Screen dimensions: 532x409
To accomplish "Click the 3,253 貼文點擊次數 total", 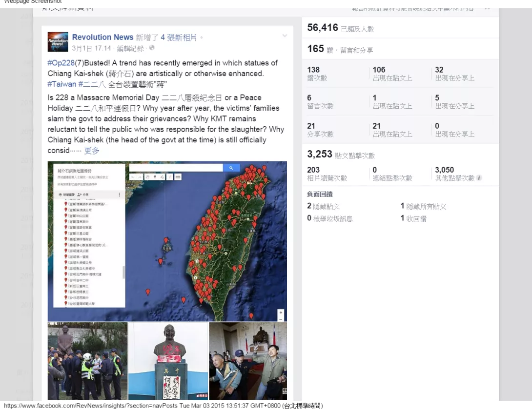I will tap(341, 155).
